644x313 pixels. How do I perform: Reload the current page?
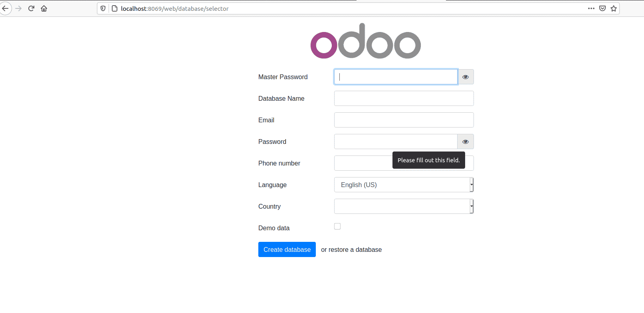coord(31,8)
